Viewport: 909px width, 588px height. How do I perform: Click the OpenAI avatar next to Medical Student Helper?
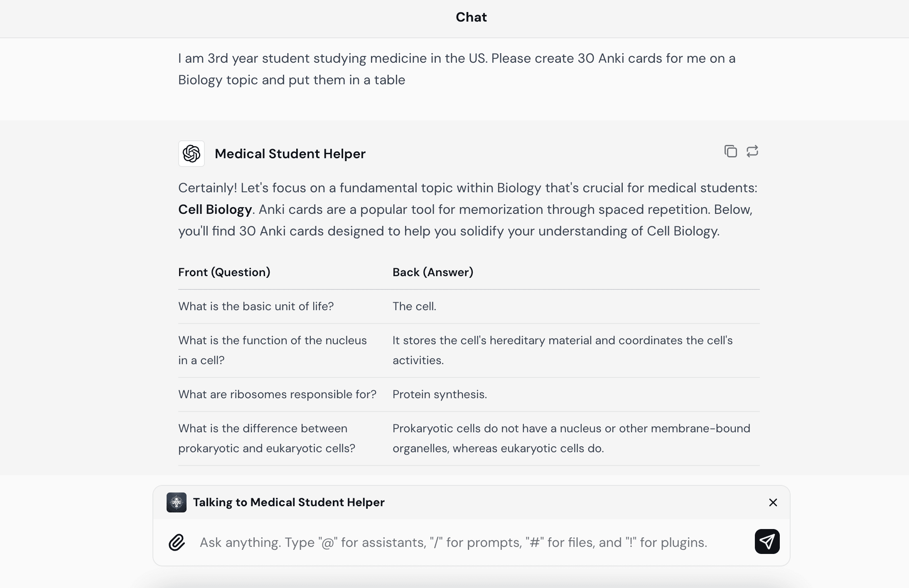pos(191,153)
